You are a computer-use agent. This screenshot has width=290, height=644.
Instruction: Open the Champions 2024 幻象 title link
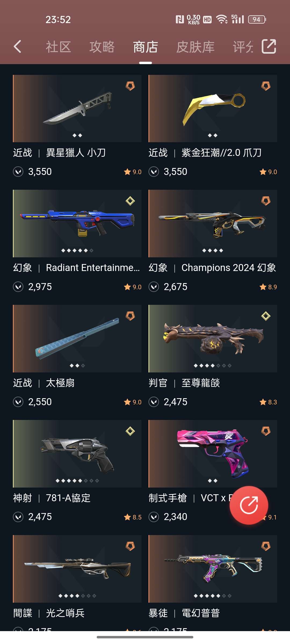(x=229, y=268)
